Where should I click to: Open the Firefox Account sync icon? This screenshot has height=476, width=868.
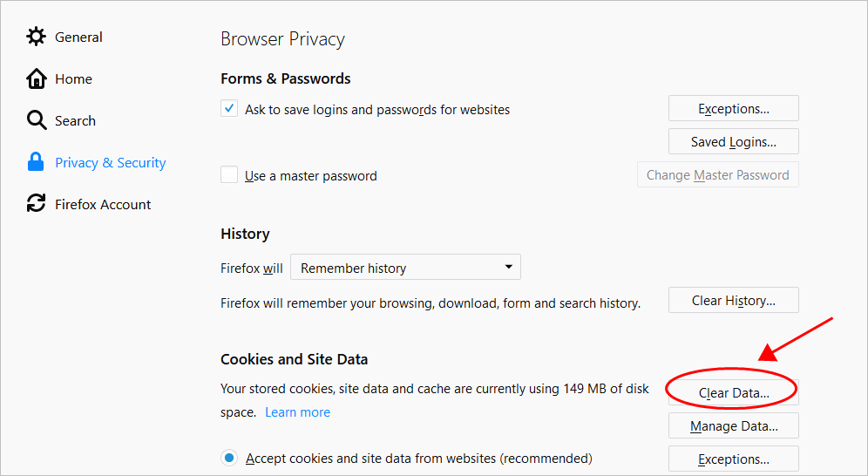pyautogui.click(x=36, y=203)
